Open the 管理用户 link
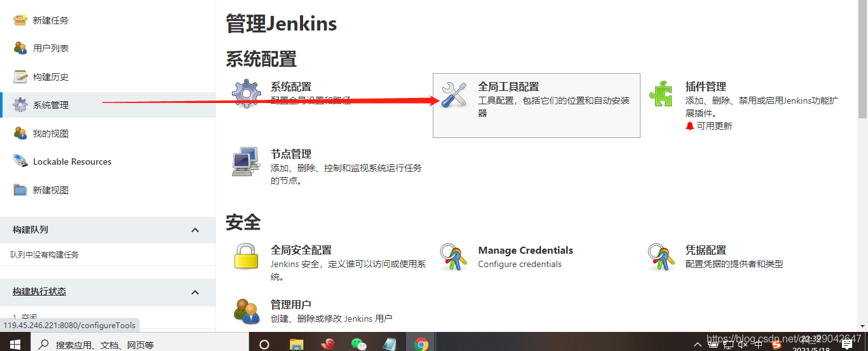The image size is (868, 351). pyautogui.click(x=291, y=305)
